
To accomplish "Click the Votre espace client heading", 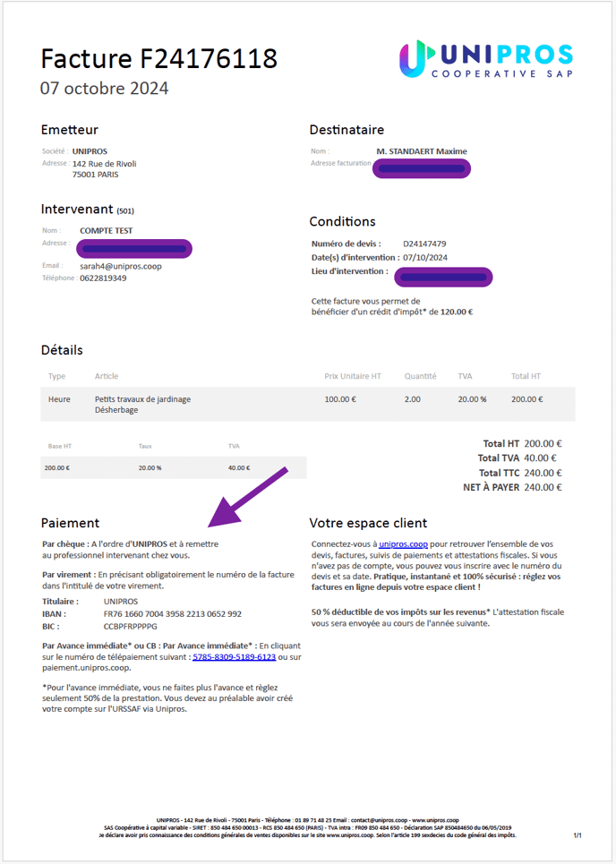I will pos(368,523).
